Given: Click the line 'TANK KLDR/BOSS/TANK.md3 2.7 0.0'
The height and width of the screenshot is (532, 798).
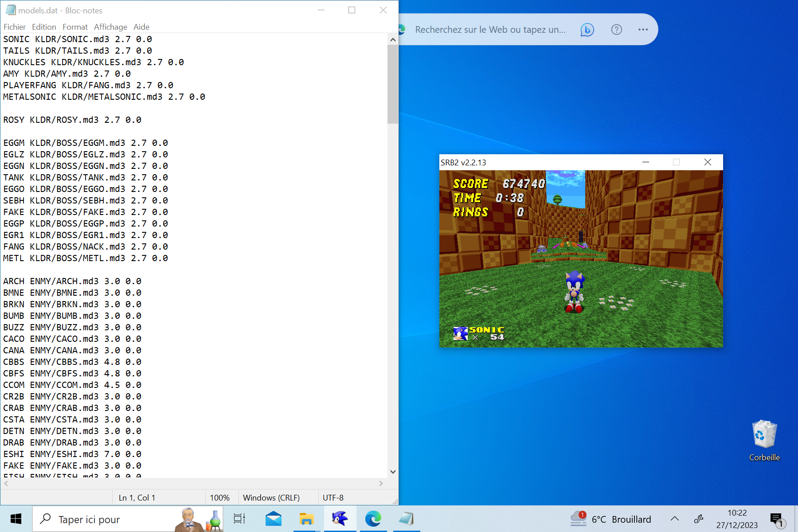Looking at the screenshot, I should (86, 178).
